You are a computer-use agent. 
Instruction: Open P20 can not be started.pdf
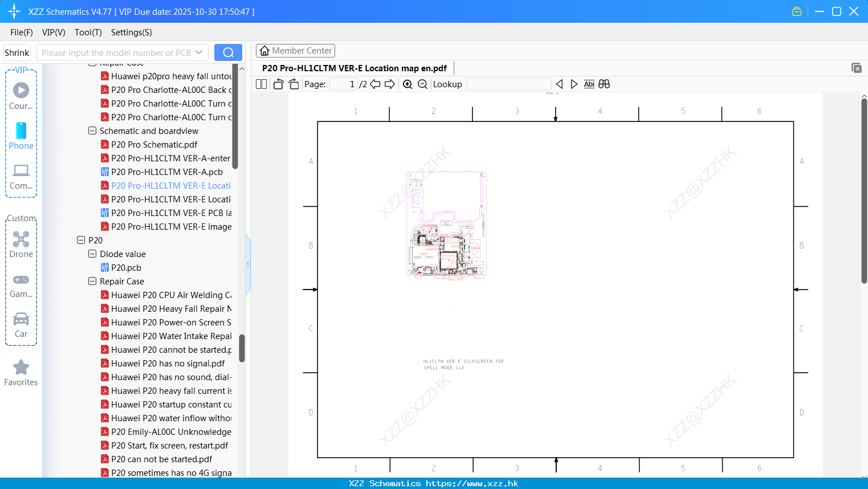click(x=161, y=459)
